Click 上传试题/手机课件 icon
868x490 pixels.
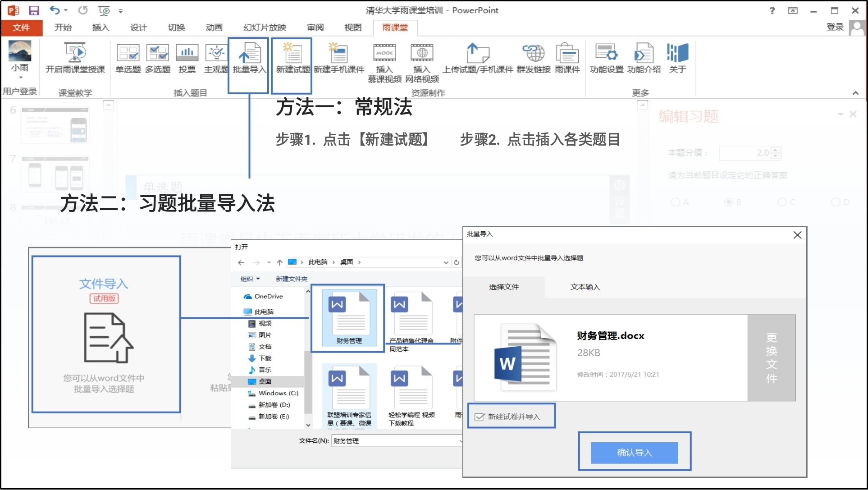pyautogui.click(x=478, y=57)
